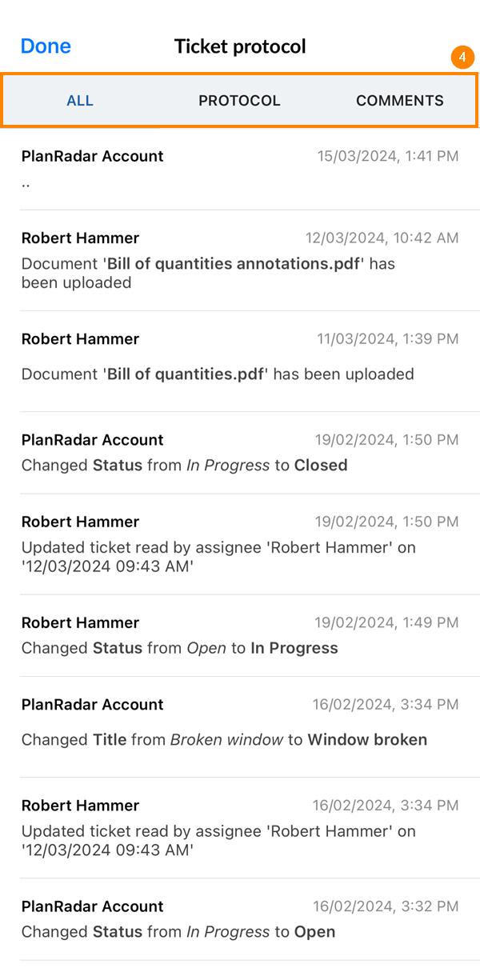Click the 19/02/2024, 1:49 PM timestamp
The image size is (480, 980).
click(x=386, y=622)
